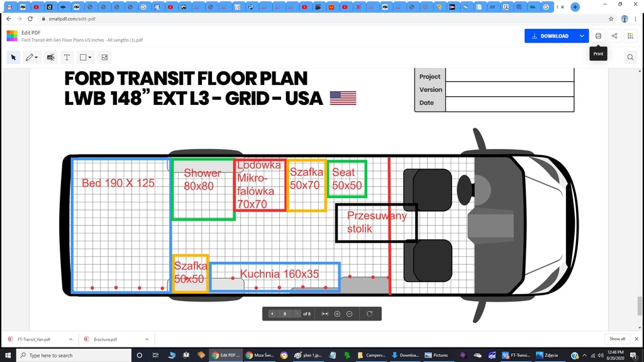Click the fit-to-width icon
Viewport: 644px width, 362px height.
pyautogui.click(x=325, y=314)
